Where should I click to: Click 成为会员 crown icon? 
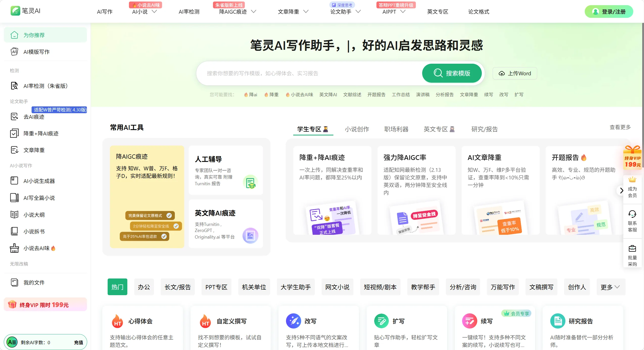point(632,180)
